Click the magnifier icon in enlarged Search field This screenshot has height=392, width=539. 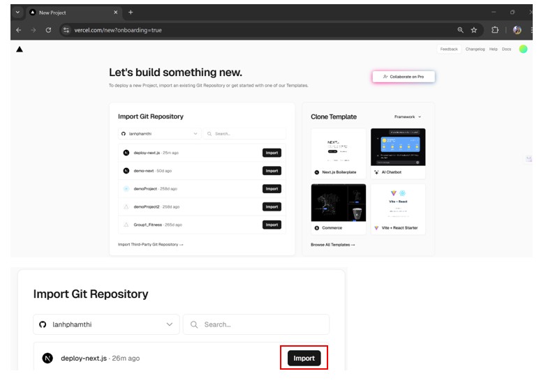[x=194, y=324]
